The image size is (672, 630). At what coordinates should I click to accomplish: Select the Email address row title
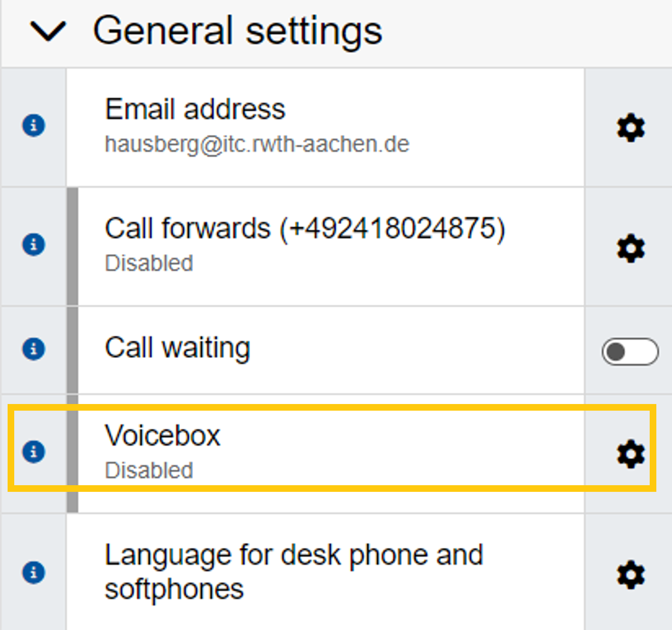pyautogui.click(x=195, y=109)
